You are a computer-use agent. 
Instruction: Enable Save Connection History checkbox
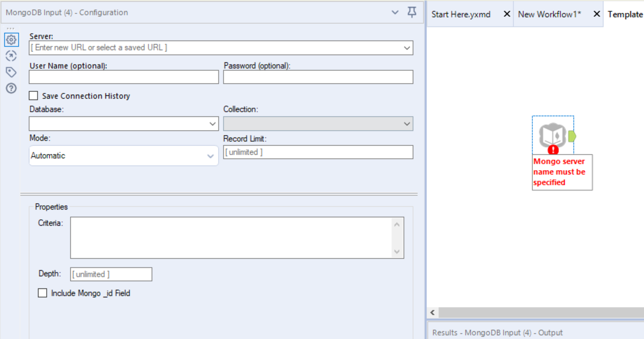point(33,96)
